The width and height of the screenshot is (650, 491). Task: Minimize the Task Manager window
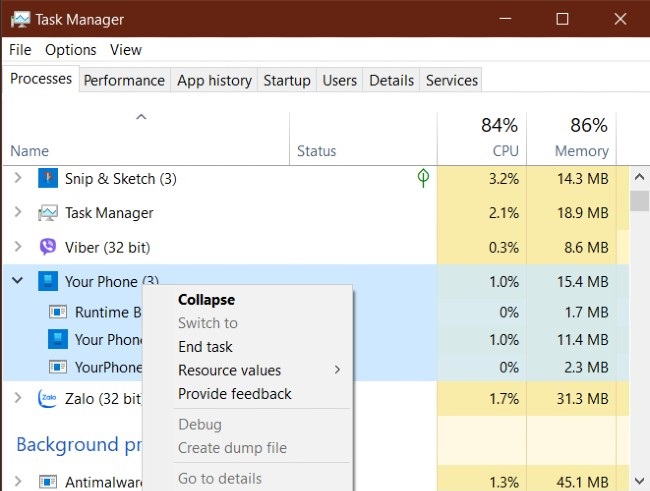(505, 19)
